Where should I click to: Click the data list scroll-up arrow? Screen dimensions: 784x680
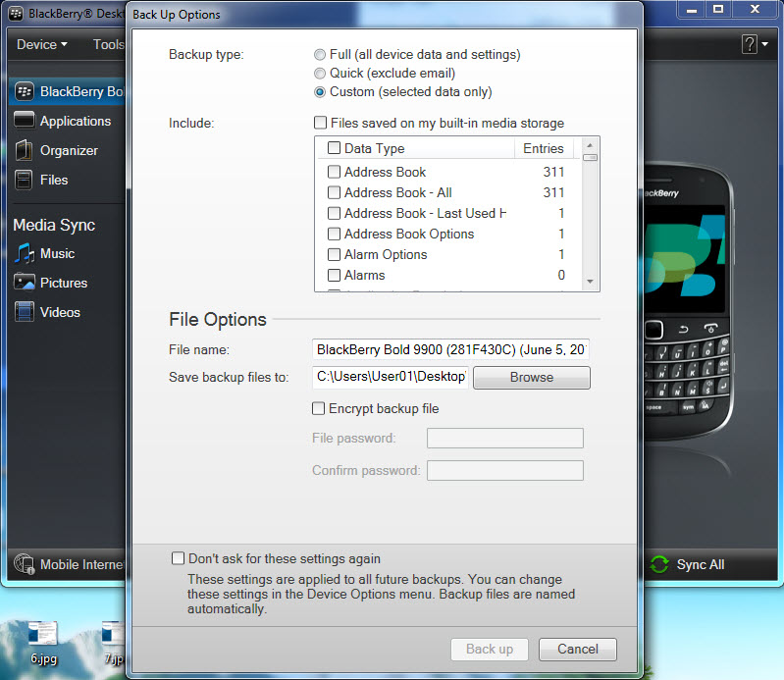coord(590,145)
